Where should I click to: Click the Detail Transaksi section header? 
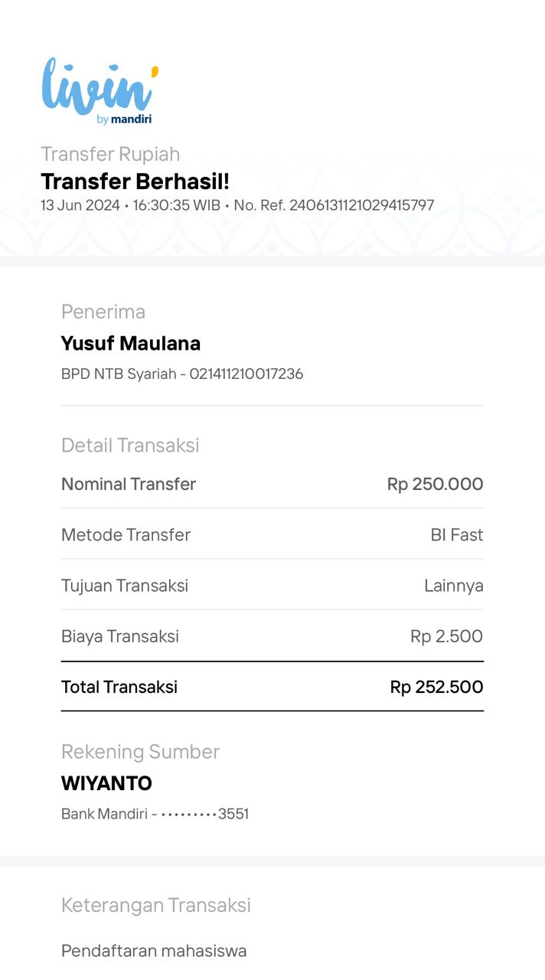click(x=130, y=446)
